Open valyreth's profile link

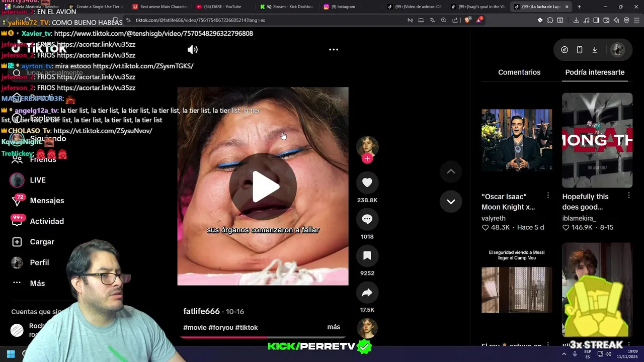[x=494, y=218]
